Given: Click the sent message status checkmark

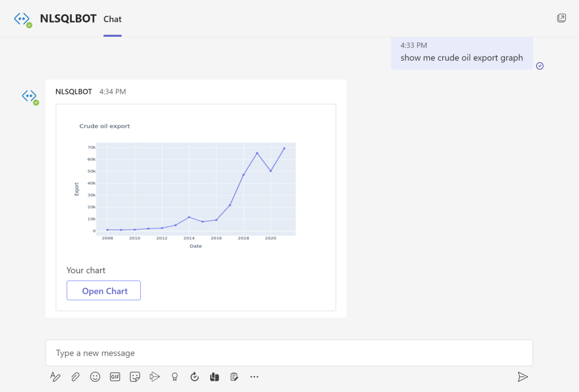Looking at the screenshot, I should pyautogui.click(x=540, y=66).
